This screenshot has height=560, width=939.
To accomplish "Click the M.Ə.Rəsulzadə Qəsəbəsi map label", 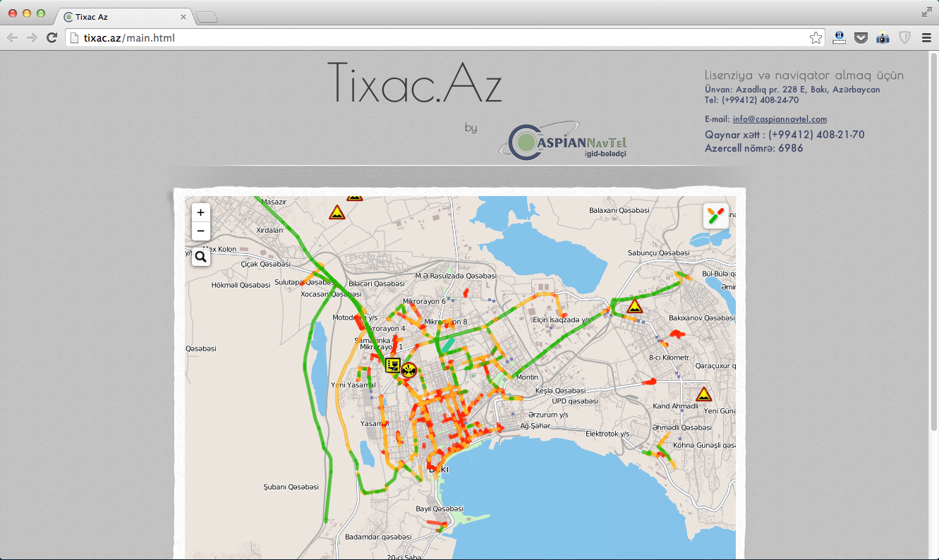I will (x=456, y=276).
